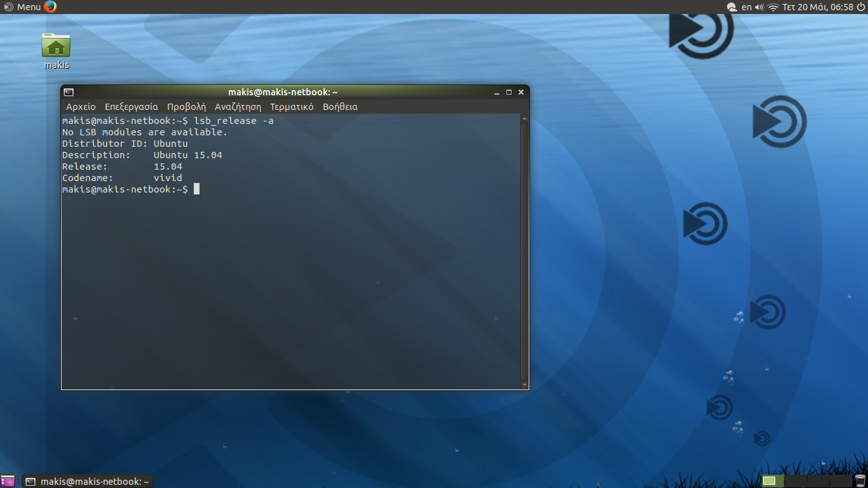Viewport: 868px width, 488px height.
Task: Click the show desktop icon in bottom panel
Action: (8, 481)
